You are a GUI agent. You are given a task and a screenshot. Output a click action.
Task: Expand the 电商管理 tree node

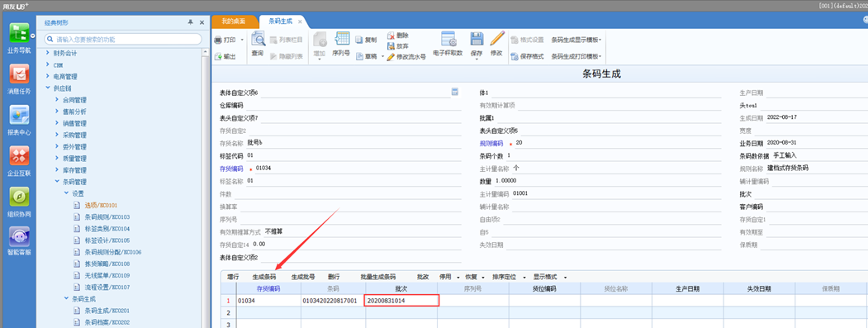pyautogui.click(x=48, y=77)
